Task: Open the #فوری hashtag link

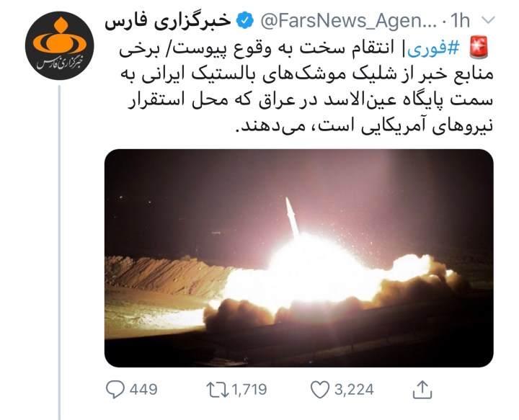Action: click(x=434, y=49)
